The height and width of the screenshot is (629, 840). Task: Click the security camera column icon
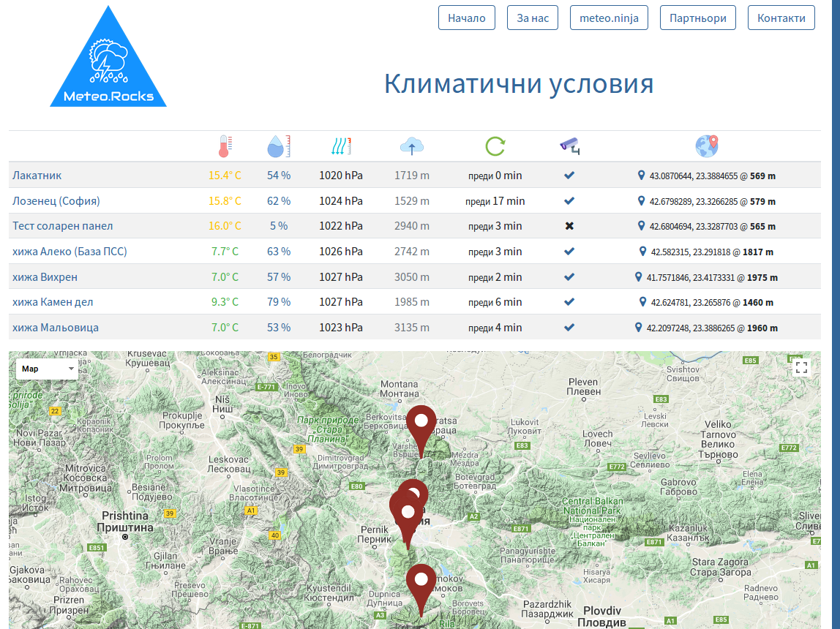[569, 146]
